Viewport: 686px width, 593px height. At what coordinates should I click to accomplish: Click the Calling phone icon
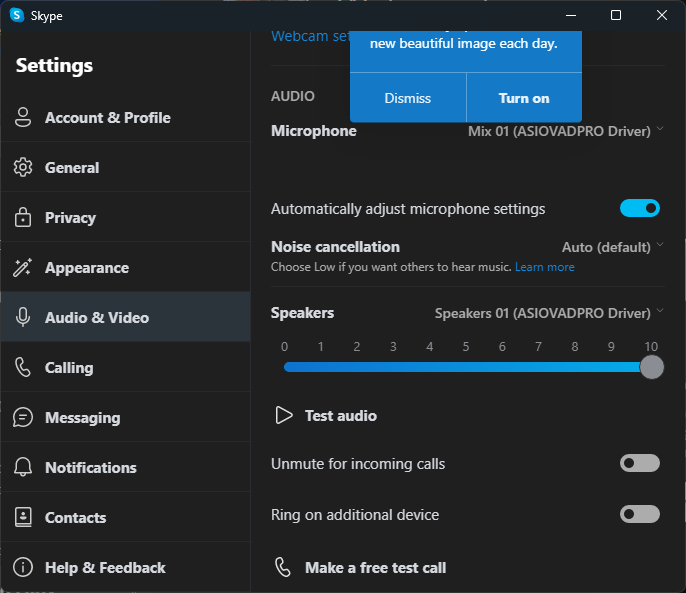[x=23, y=367]
